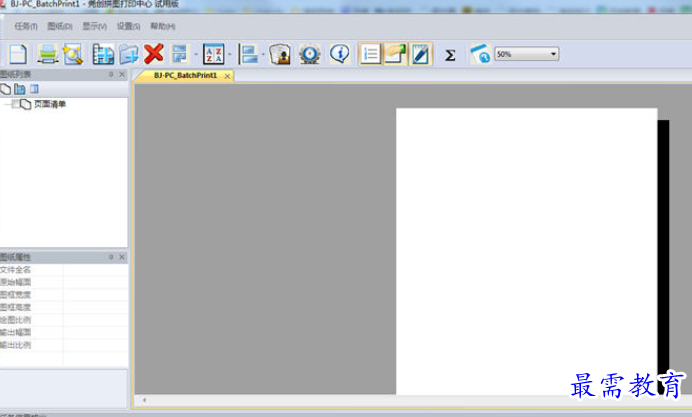Click the align-left layout icon
The image size is (692, 417).
tap(248, 54)
